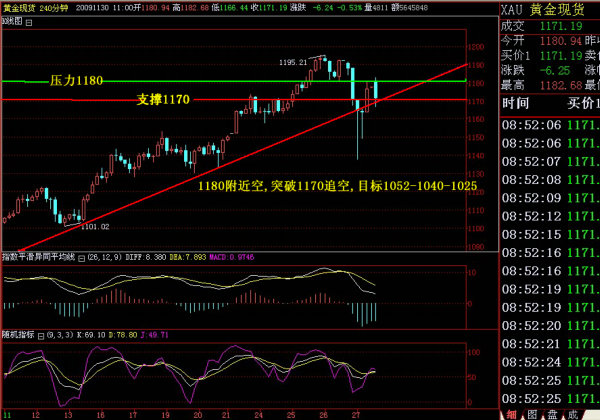Image resolution: width=600 pixels, height=420 pixels.
Task: Click the 涨跌 value -6.25
Action: tap(554, 70)
